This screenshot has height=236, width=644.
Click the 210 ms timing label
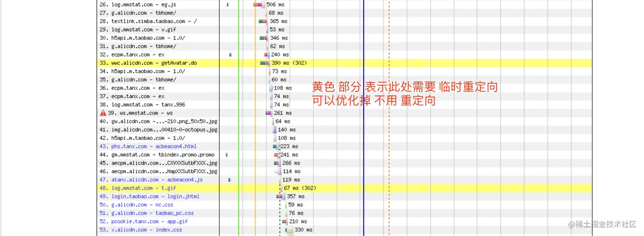298,221
